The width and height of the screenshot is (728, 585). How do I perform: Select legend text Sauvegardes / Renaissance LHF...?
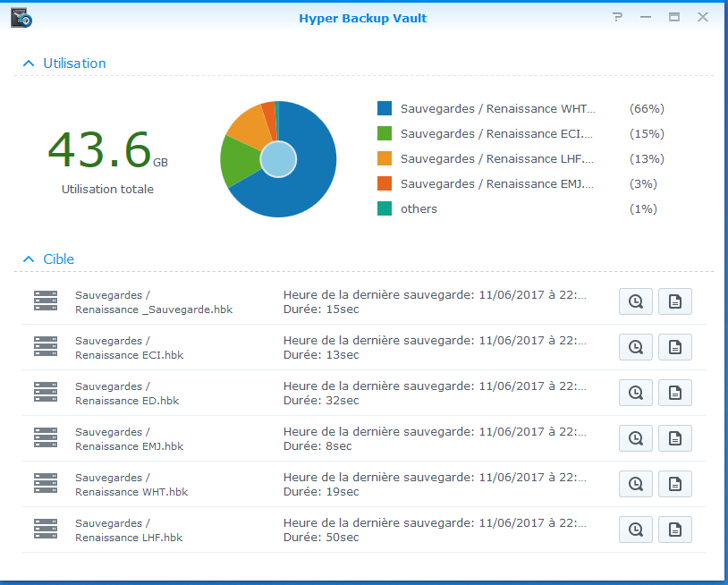coord(496,159)
